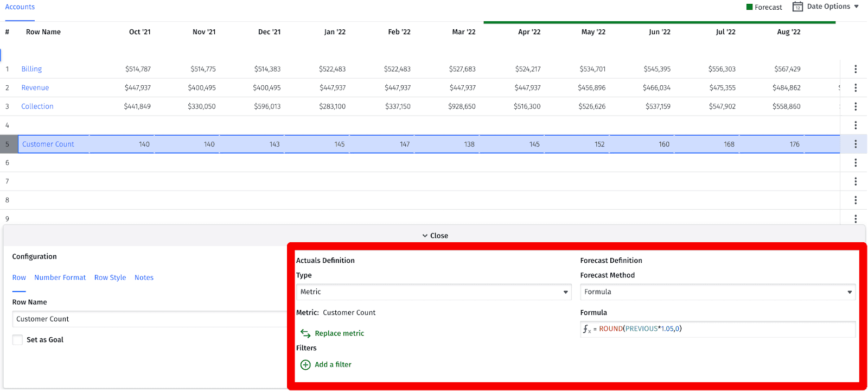
Task: Open the three-dot menu for Customer Count row
Action: coord(856,144)
